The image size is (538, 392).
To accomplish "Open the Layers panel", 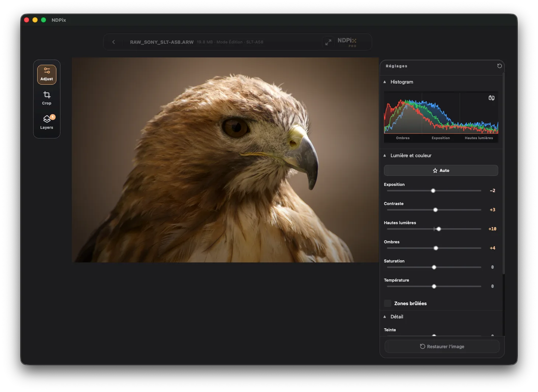I will click(x=47, y=123).
